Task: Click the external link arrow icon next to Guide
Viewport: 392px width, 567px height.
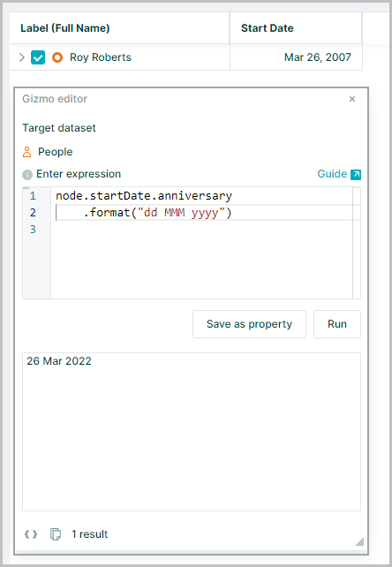Action: (x=356, y=175)
